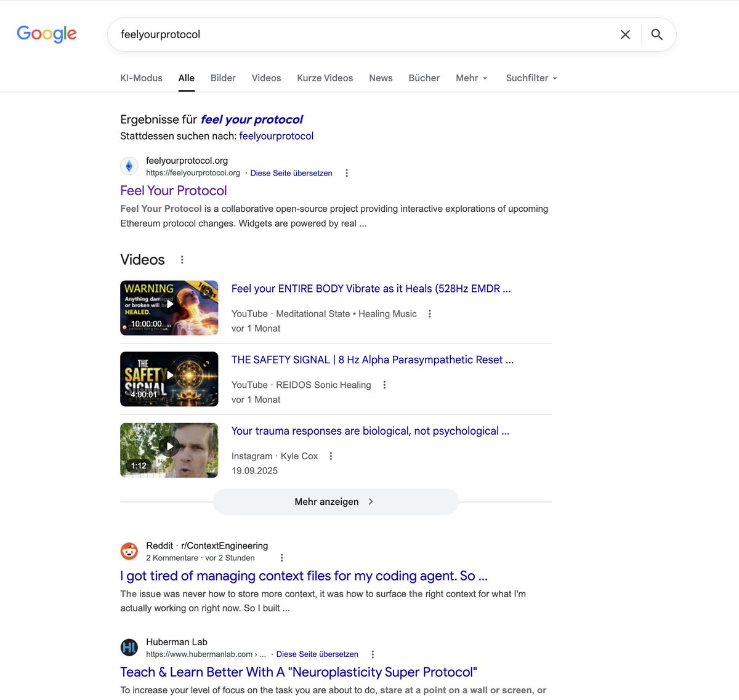Expand the Mehr dropdown
Viewport: 739px width, 700px height.
coord(472,78)
